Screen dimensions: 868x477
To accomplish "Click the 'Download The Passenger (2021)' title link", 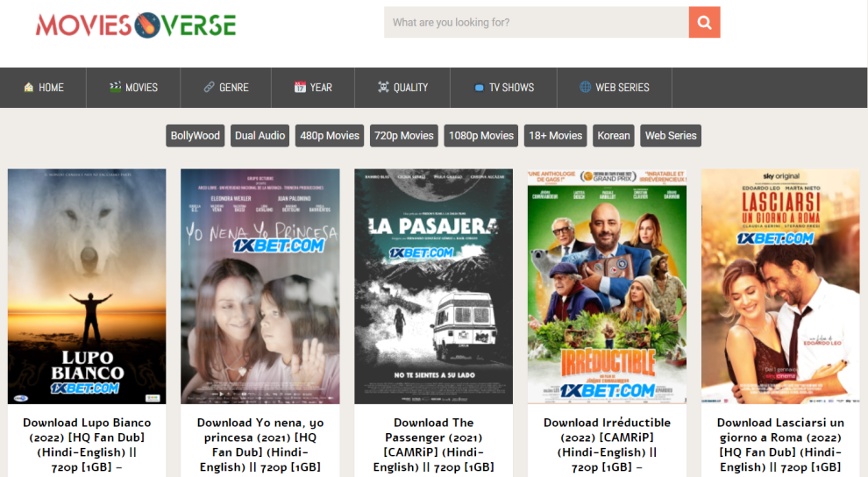I will click(x=433, y=445).
